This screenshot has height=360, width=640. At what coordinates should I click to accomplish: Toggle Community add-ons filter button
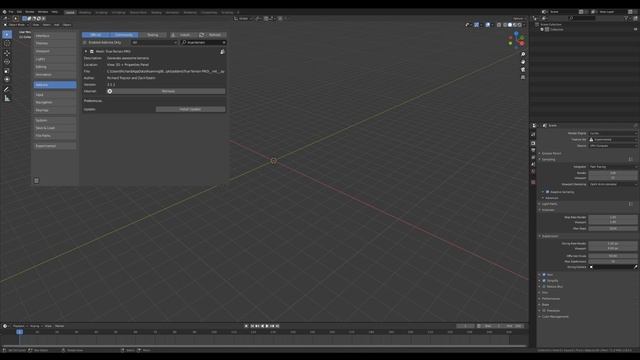(x=124, y=35)
